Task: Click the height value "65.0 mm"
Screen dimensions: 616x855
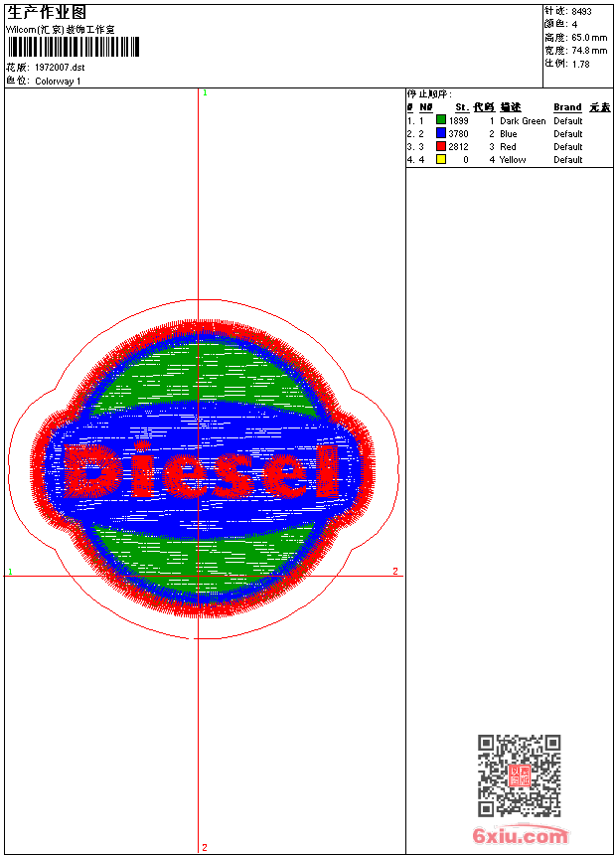Action: (589, 38)
